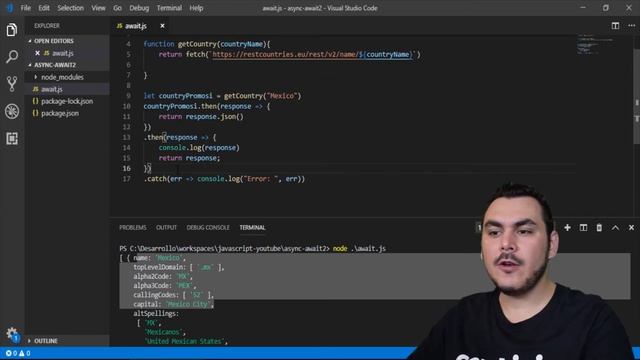Open the Search view in activity bar

(12, 56)
